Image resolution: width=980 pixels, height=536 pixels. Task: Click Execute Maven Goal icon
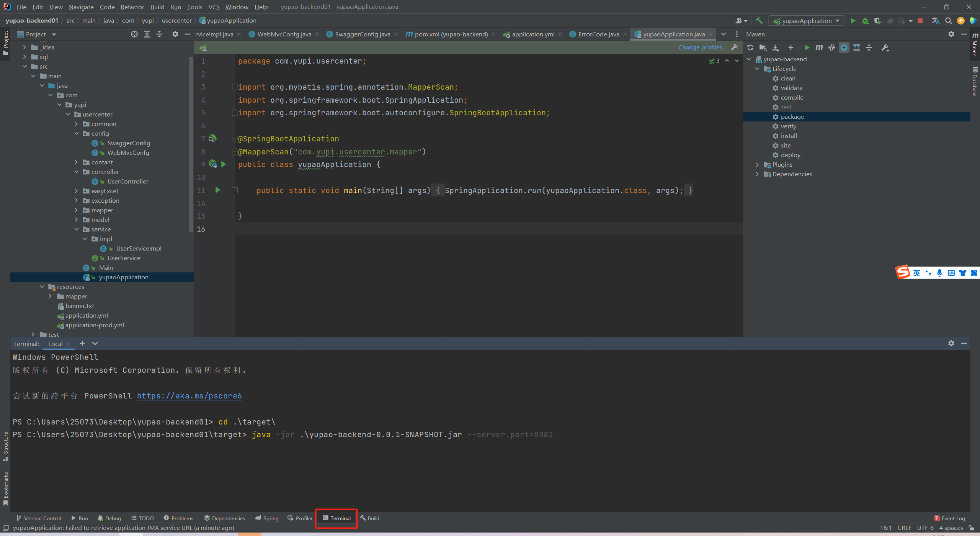[819, 48]
